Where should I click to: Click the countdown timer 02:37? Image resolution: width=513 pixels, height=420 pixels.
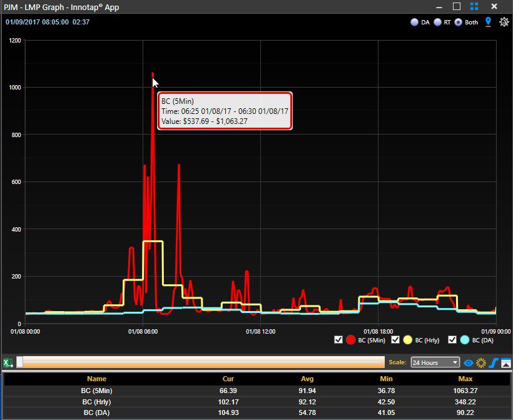click(x=81, y=22)
